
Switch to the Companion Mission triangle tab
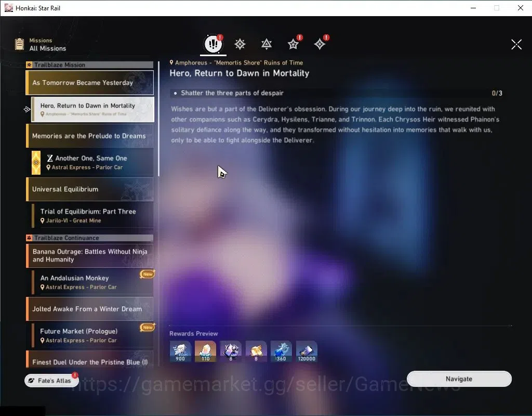point(267,44)
